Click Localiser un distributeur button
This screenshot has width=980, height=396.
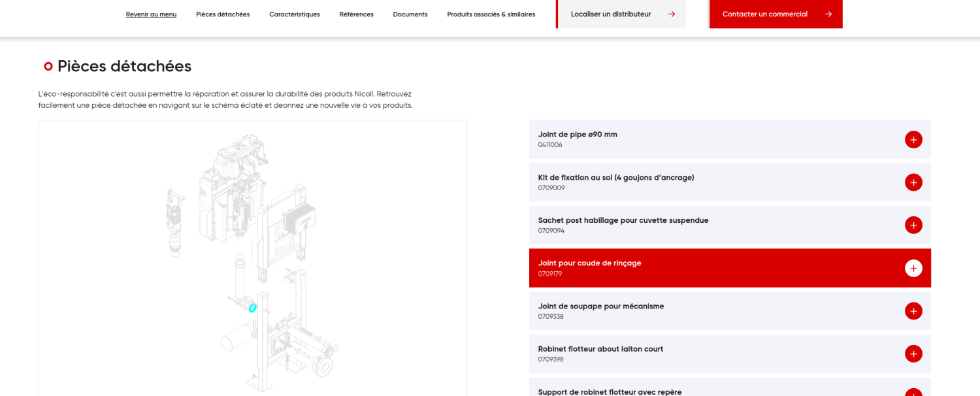pyautogui.click(x=621, y=14)
